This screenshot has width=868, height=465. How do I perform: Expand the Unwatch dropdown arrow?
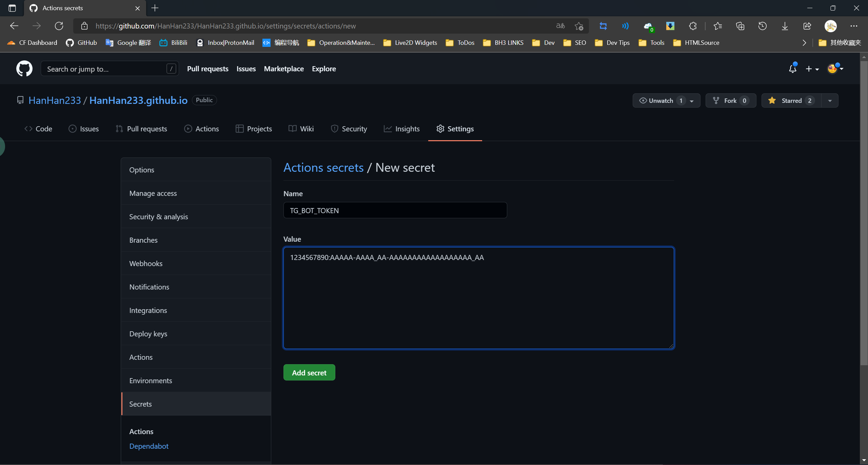(692, 100)
